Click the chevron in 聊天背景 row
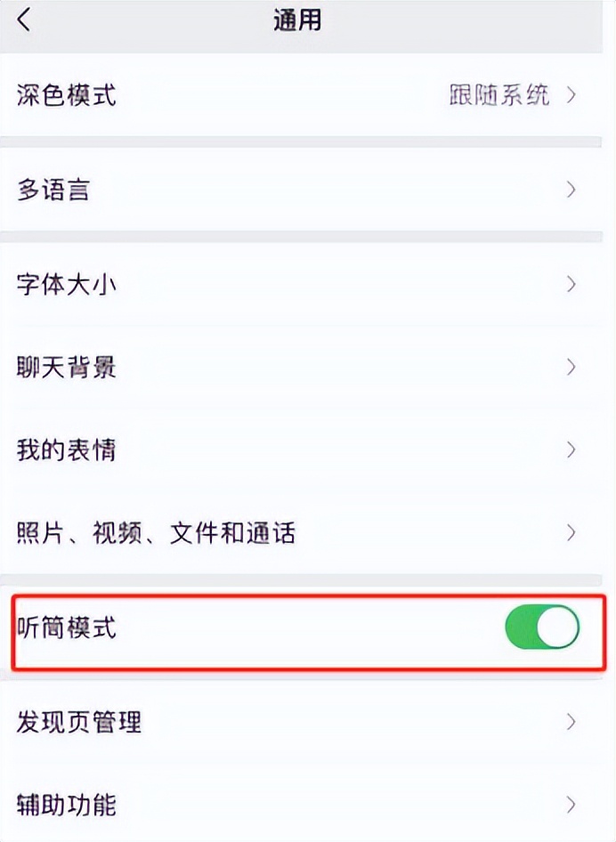616x842 pixels. point(571,368)
